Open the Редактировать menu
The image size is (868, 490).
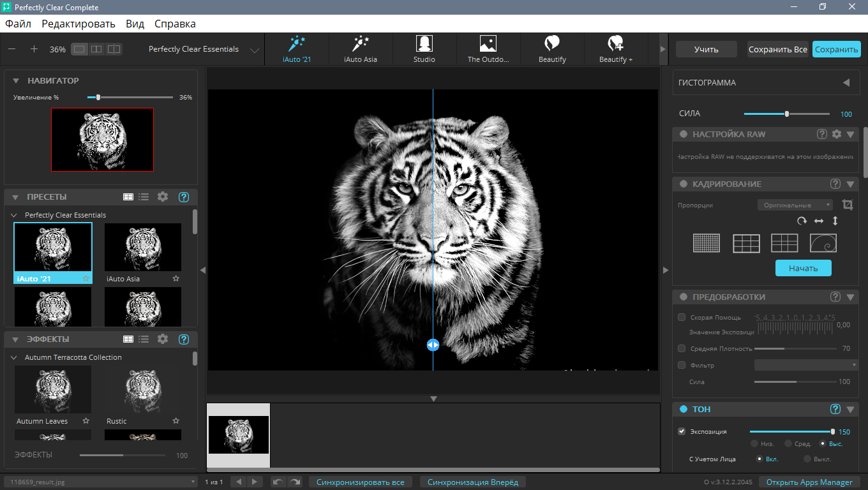coord(79,24)
